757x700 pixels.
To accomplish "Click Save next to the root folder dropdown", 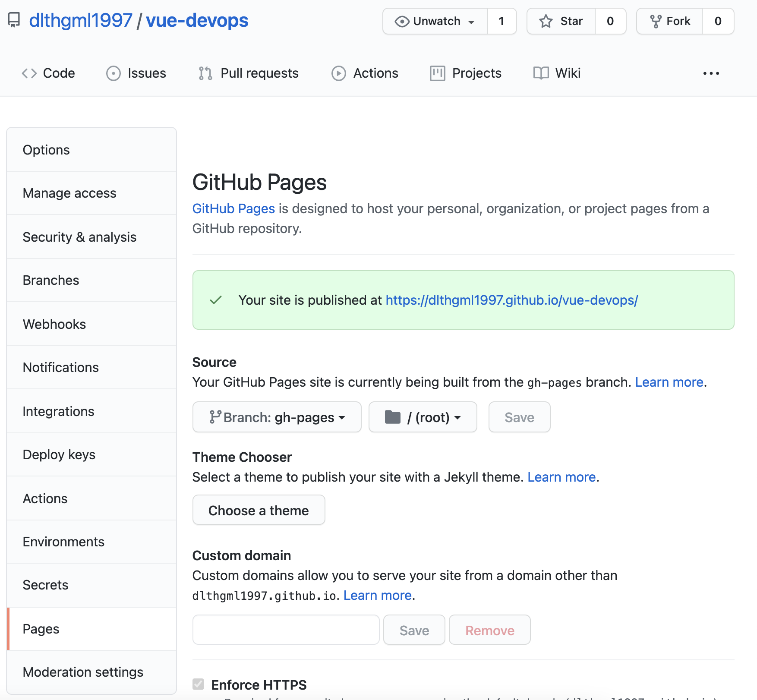I will point(520,417).
